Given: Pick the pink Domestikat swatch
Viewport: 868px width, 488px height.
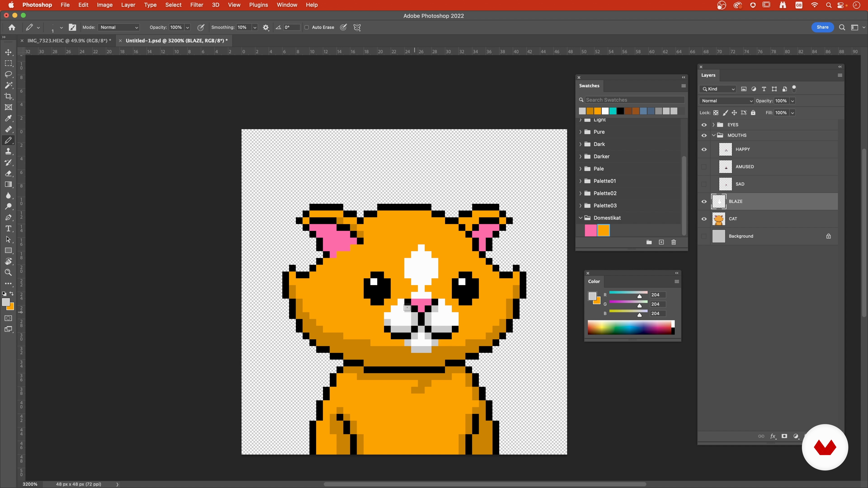Looking at the screenshot, I should pos(590,230).
